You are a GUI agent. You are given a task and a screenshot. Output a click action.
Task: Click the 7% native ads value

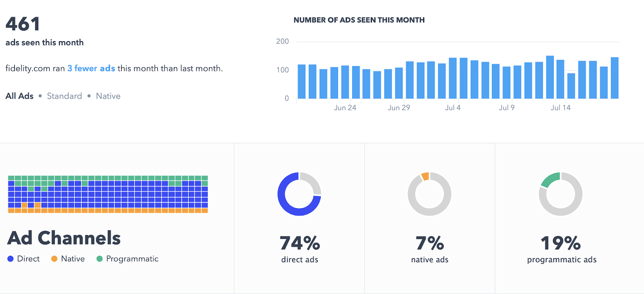(430, 243)
